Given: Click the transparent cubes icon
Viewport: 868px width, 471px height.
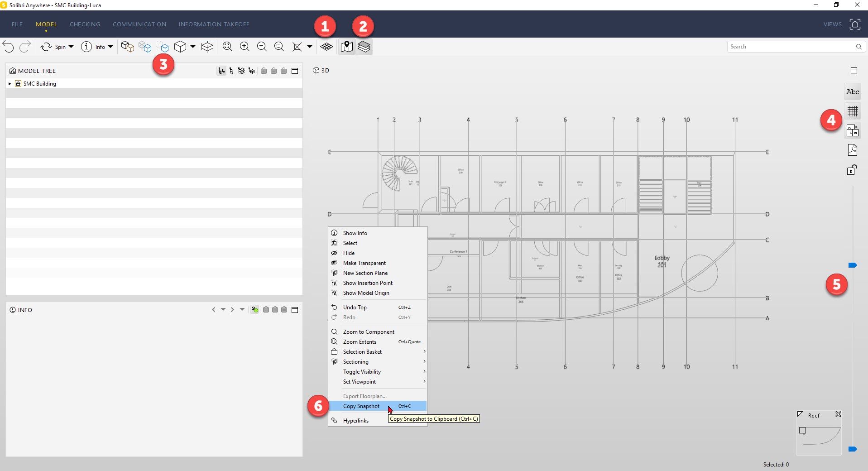Looking at the screenshot, I should point(145,47).
